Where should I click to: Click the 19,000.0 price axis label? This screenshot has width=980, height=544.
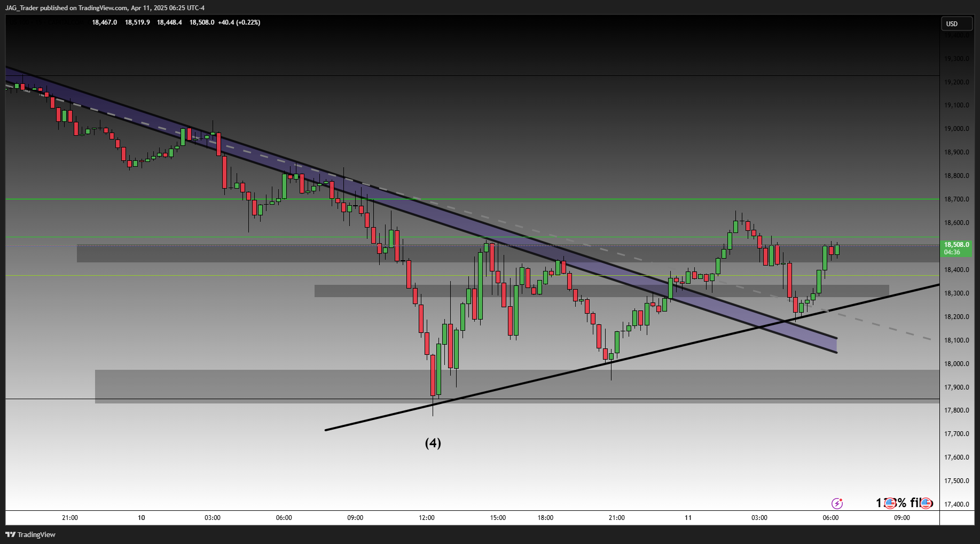tap(957, 129)
